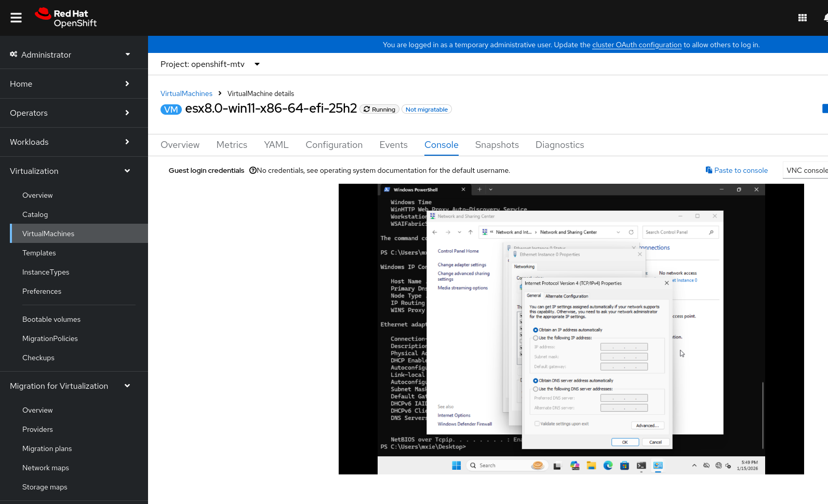Image resolution: width=828 pixels, height=504 pixels.
Task: Click the help icon beside Guest login credentials
Action: point(253,170)
